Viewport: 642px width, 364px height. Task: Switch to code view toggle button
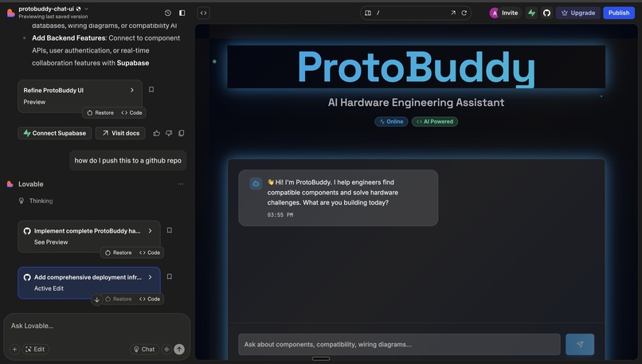pos(203,13)
